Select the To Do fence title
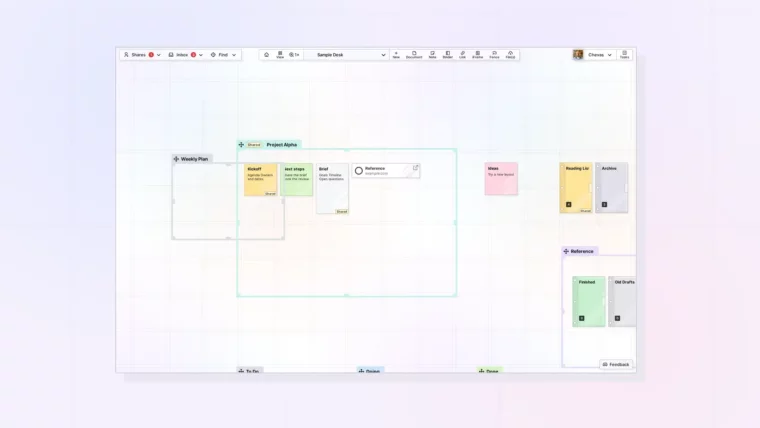The image size is (760, 428). 253,371
